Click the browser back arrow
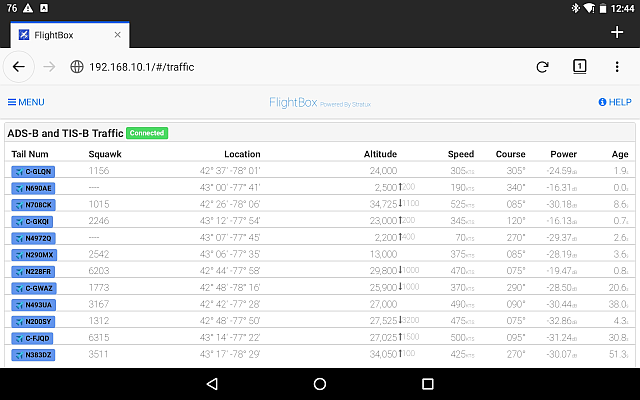Screen dimensions: 640x400 click(x=19, y=67)
